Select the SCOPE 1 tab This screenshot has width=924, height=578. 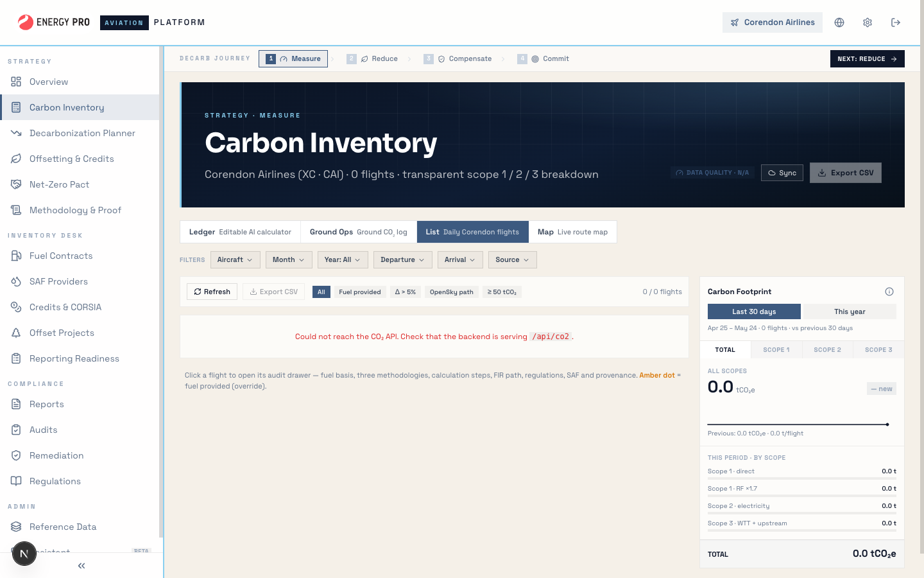point(776,350)
